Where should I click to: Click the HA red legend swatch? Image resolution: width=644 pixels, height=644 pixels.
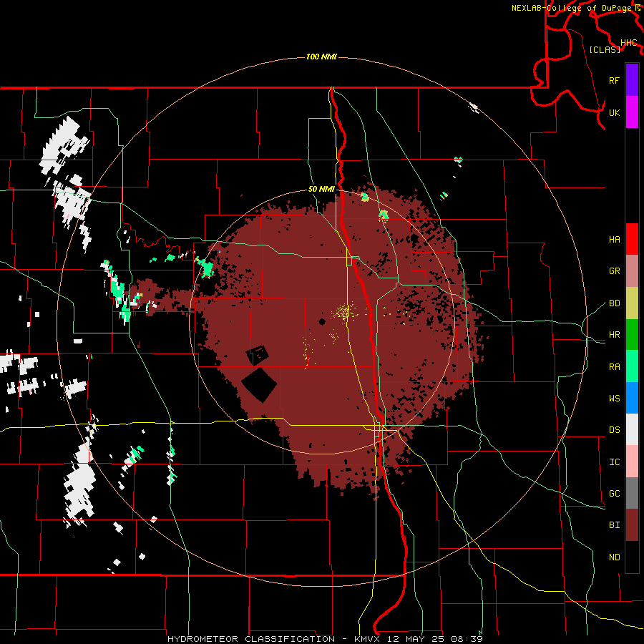coord(632,239)
